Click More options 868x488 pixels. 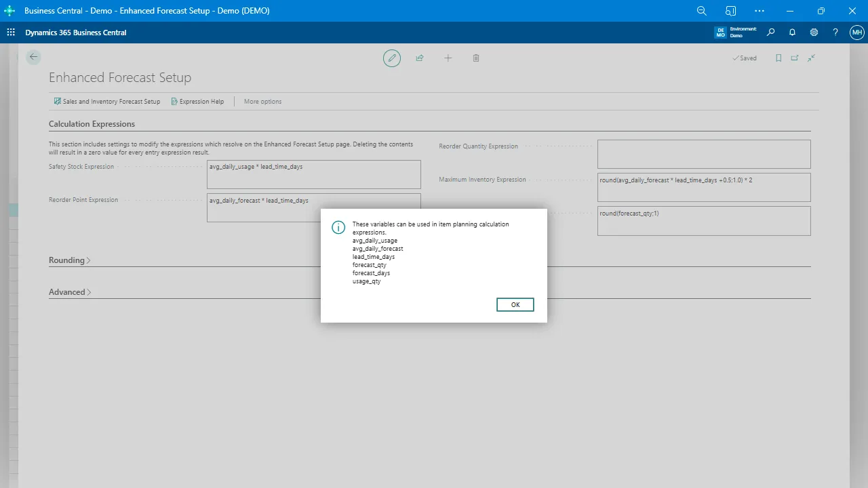262,102
